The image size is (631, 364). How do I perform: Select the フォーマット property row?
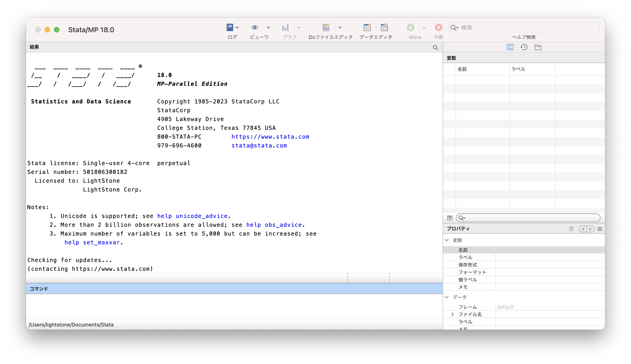(x=524, y=272)
